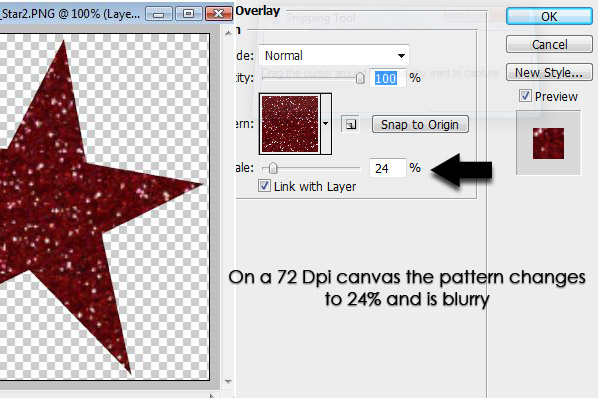This screenshot has width=600, height=398.
Task: Close the Star2.PNG document window
Action: click(x=218, y=14)
